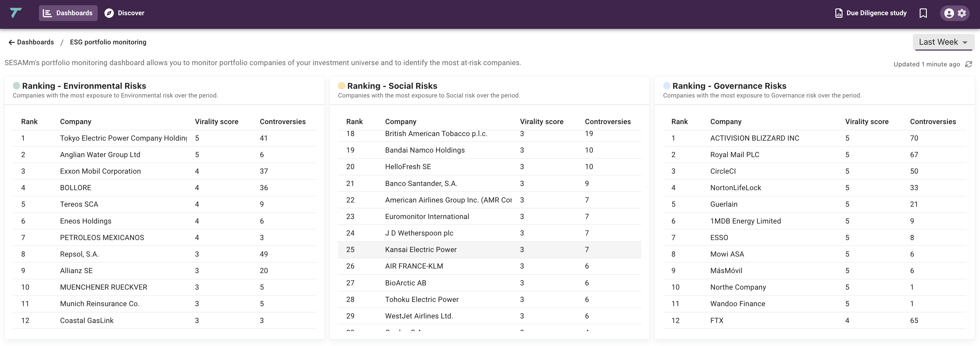This screenshot has height=346, width=980.
Task: Click the bookmark icon
Action: click(923, 13)
